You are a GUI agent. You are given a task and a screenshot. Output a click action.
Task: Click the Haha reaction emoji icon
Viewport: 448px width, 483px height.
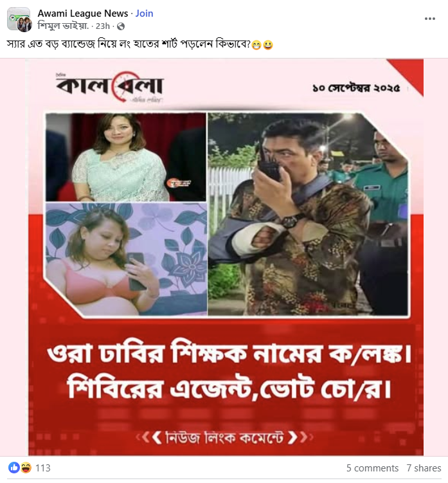(x=26, y=468)
